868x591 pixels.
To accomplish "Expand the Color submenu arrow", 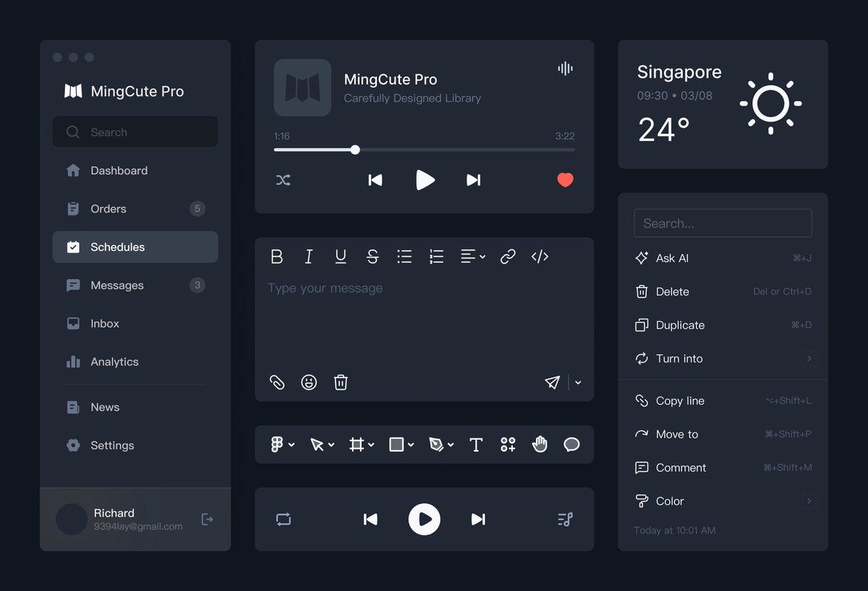I will 809,501.
